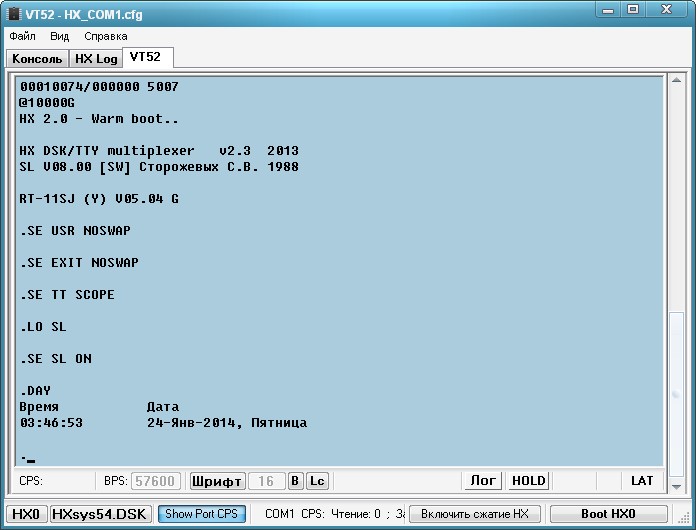Toggle the HOLD button
Viewport: 696px width, 530px height.
click(x=528, y=481)
